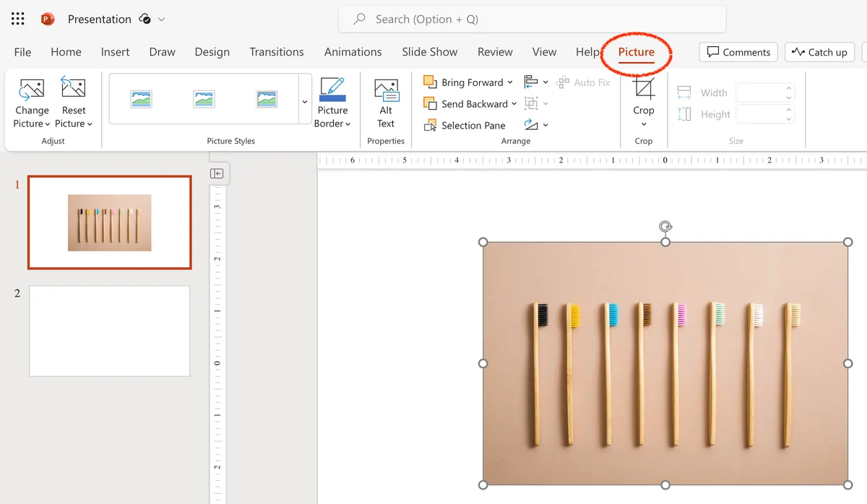Expand the Send Backward dropdown arrow

[514, 104]
